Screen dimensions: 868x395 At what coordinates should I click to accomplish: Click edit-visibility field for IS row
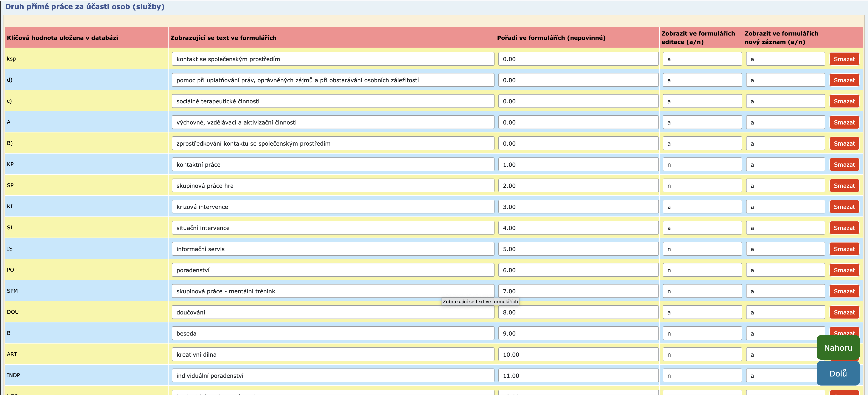[x=702, y=249]
